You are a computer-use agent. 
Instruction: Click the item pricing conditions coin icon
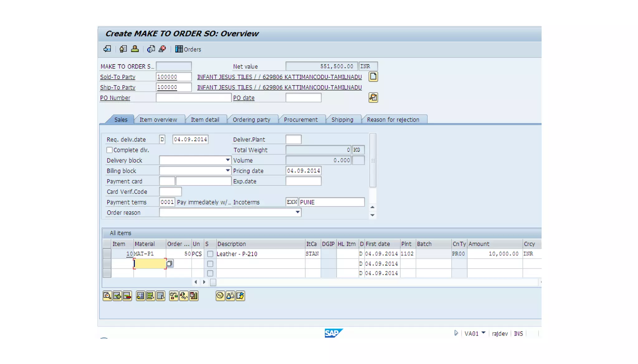pos(220,296)
